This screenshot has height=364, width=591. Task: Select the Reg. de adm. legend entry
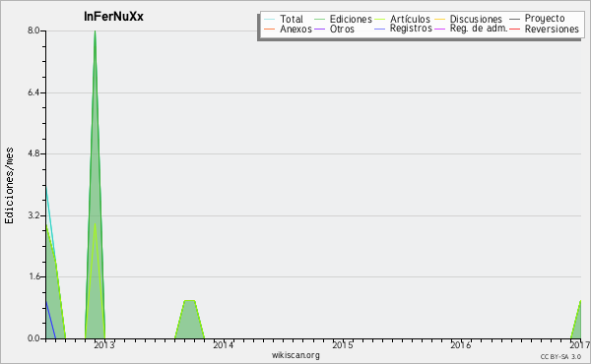click(479, 29)
